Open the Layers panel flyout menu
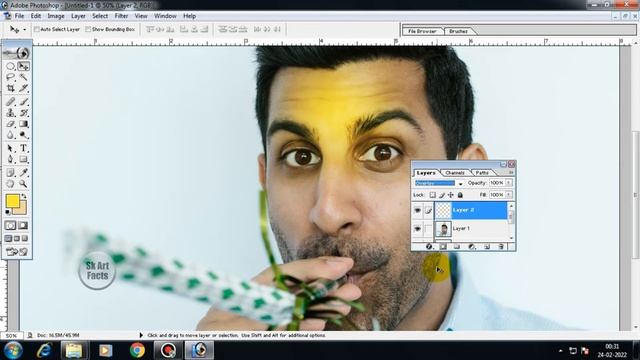The height and width of the screenshot is (360, 640). (x=511, y=173)
